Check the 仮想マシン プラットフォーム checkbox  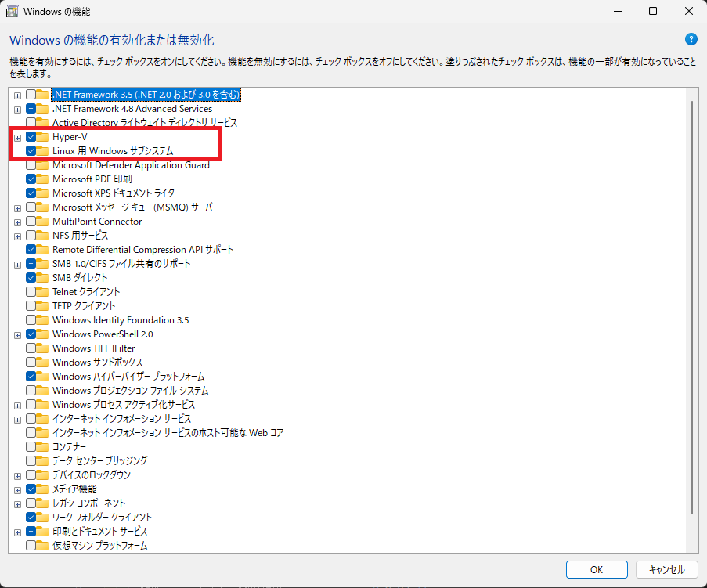pos(31,545)
